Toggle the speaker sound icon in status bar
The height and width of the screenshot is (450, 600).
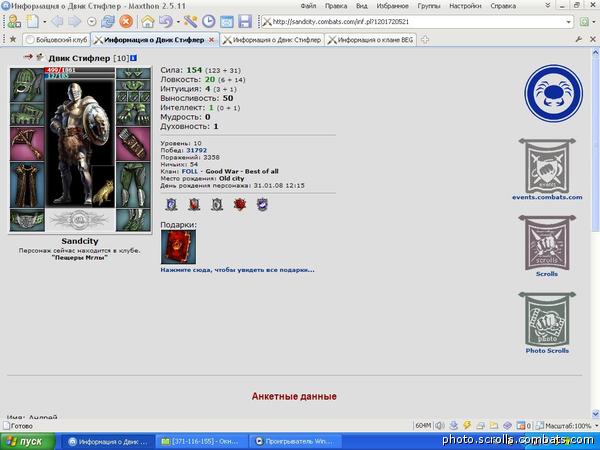point(439,425)
